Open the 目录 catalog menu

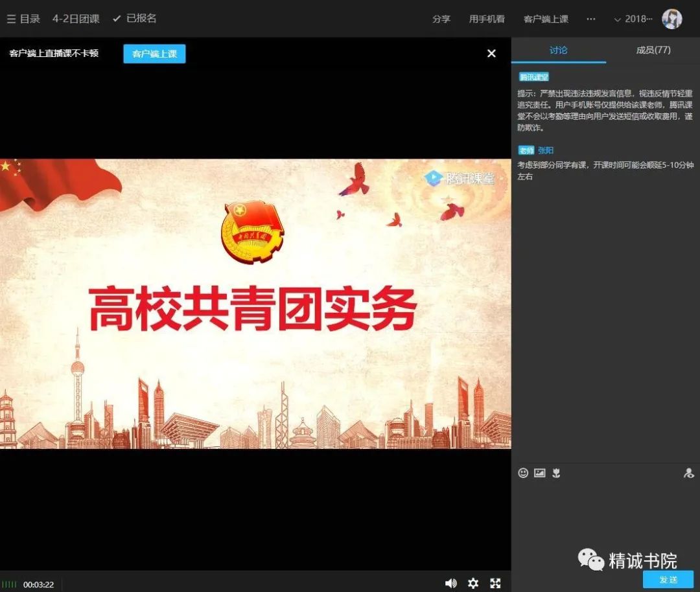coord(23,19)
